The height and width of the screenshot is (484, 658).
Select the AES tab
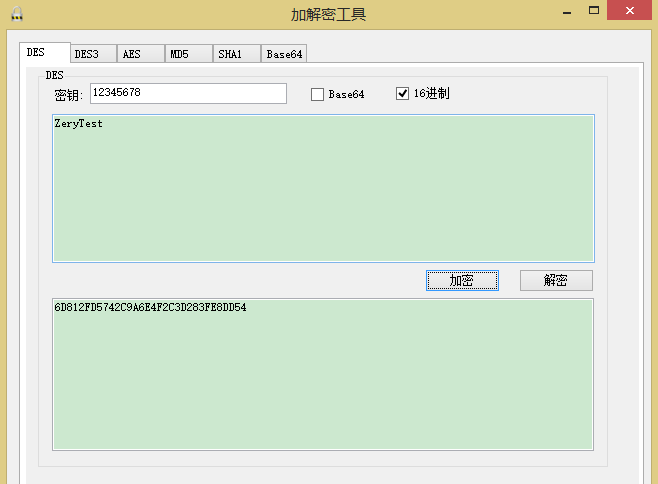point(141,54)
